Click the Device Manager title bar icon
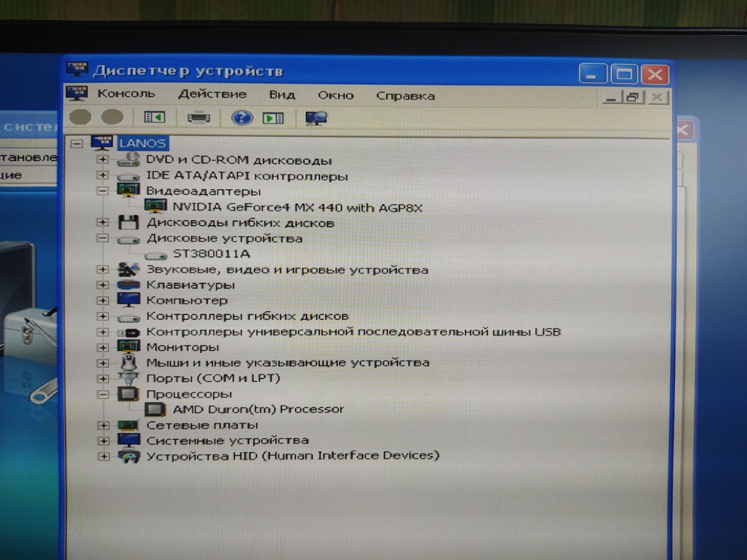Viewport: 747px width, 560px height. click(x=77, y=69)
